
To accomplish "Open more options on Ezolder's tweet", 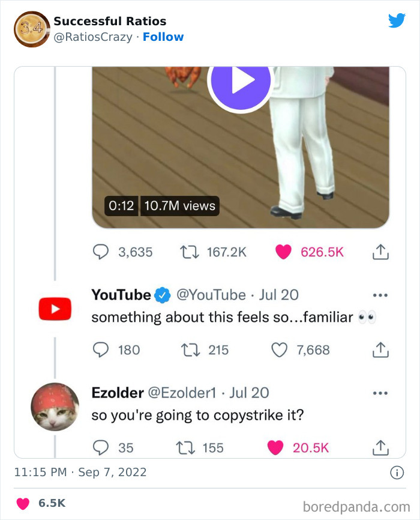I will tap(380, 393).
